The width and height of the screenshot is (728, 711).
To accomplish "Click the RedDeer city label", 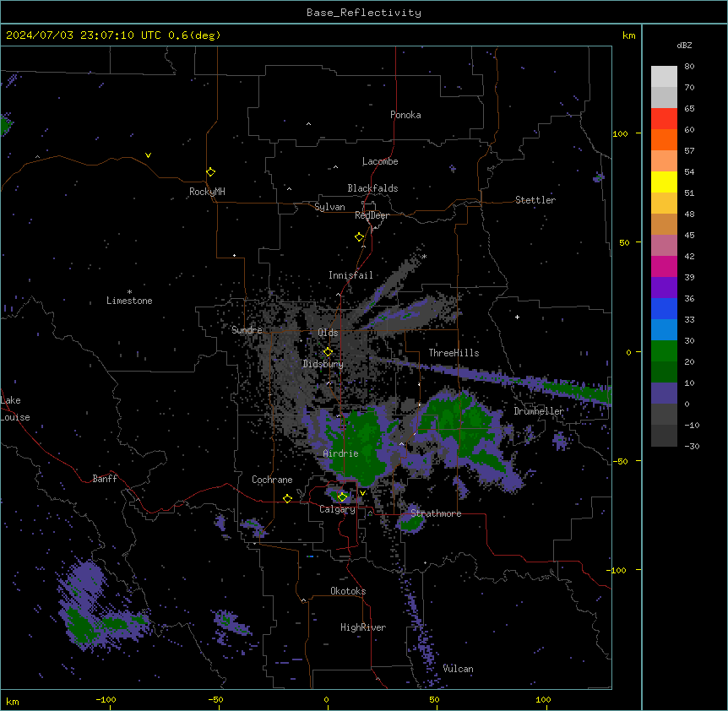I will pyautogui.click(x=372, y=215).
